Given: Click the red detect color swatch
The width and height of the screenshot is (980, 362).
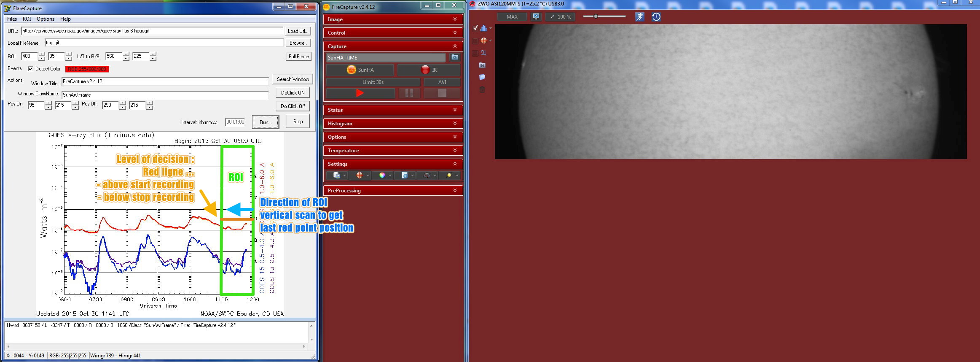Looking at the screenshot, I should (x=87, y=69).
